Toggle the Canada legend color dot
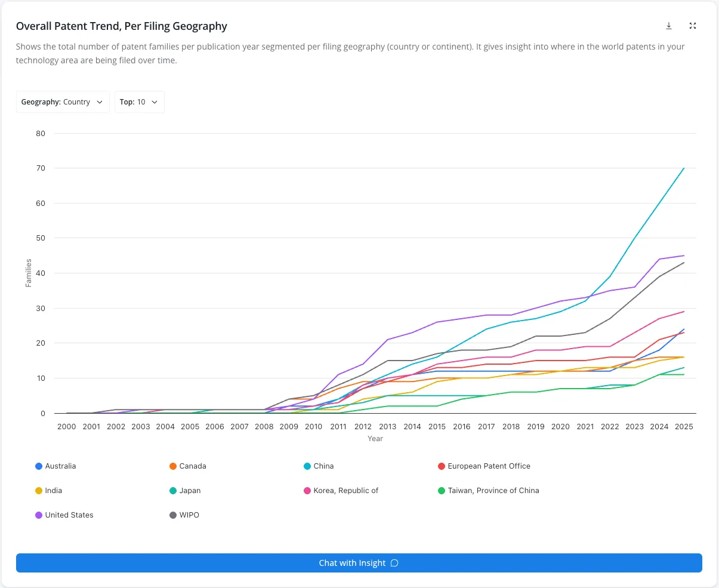 [173, 466]
